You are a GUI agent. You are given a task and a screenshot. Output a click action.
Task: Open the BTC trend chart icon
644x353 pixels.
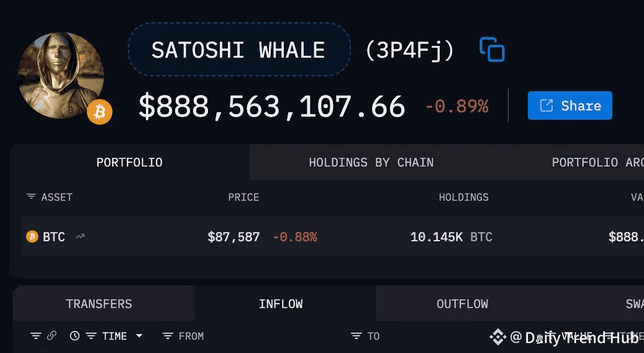coord(80,236)
